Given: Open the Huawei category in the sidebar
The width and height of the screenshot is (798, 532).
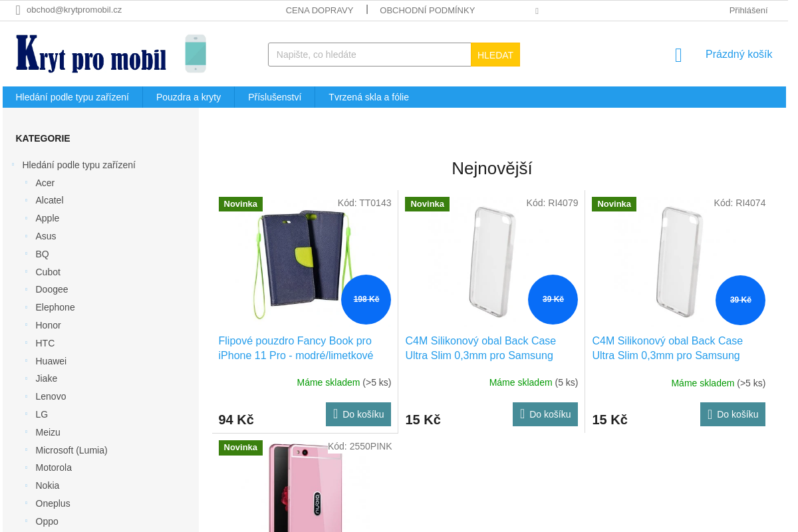Looking at the screenshot, I should click(51, 361).
